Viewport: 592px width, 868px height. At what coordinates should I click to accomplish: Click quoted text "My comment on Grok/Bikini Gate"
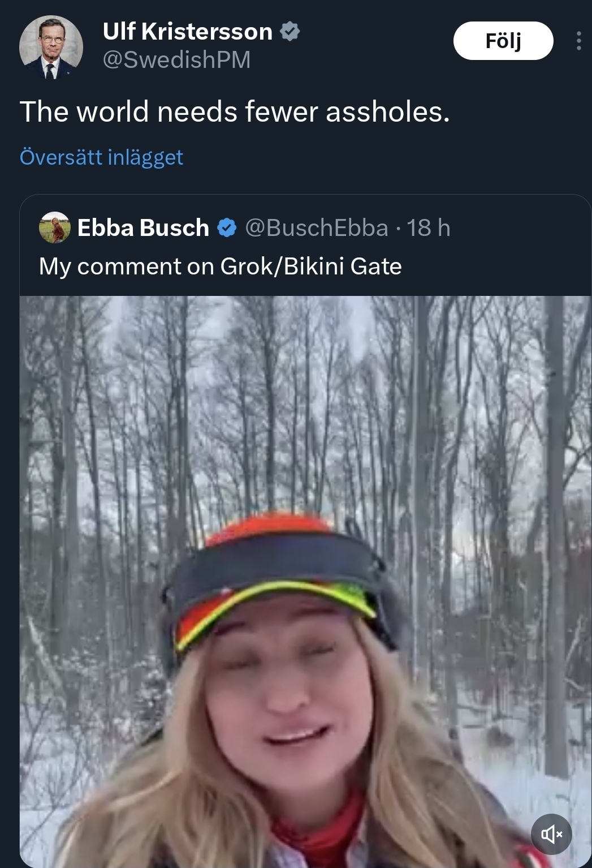(220, 267)
